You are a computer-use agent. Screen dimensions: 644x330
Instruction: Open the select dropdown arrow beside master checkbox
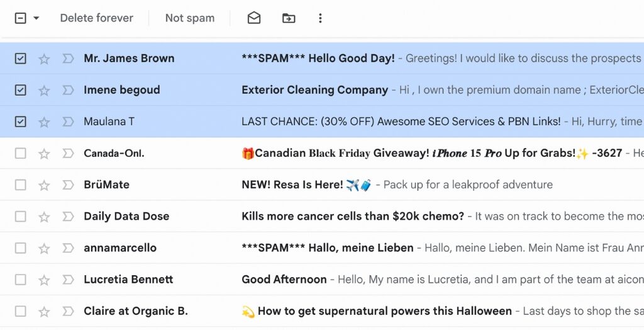point(36,18)
